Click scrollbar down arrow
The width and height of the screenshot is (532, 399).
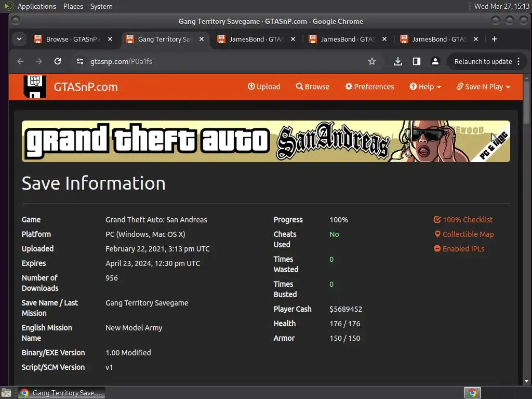click(x=526, y=381)
